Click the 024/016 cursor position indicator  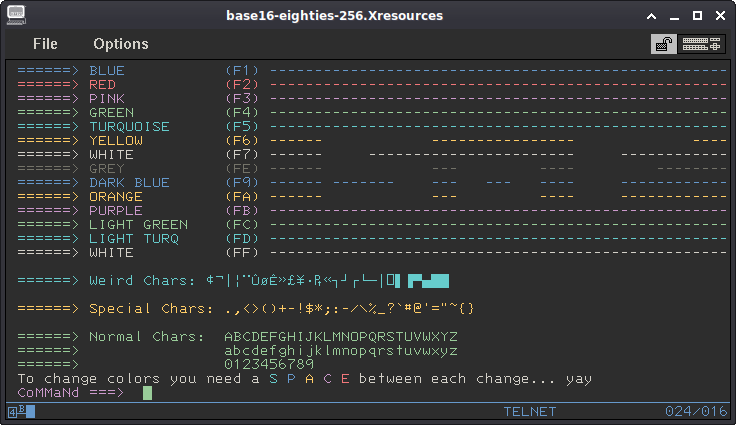696,412
